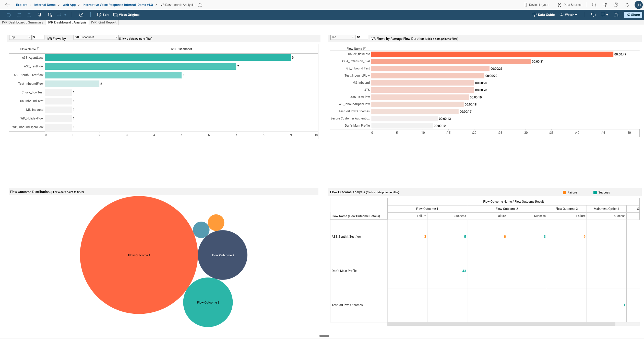This screenshot has width=644, height=339.
Task: Toggle Success legend item in Flow Outcome Analysis
Action: 601,192
